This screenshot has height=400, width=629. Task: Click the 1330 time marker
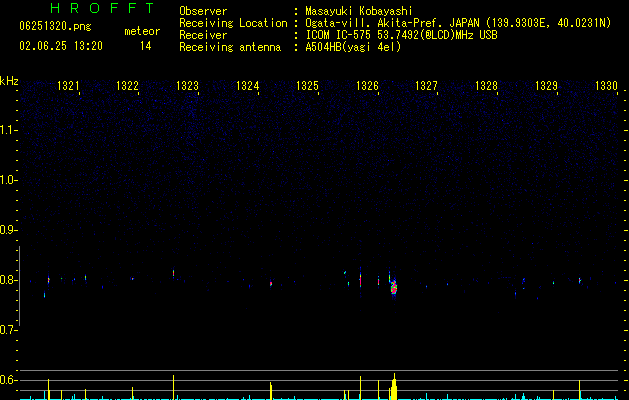[606, 86]
